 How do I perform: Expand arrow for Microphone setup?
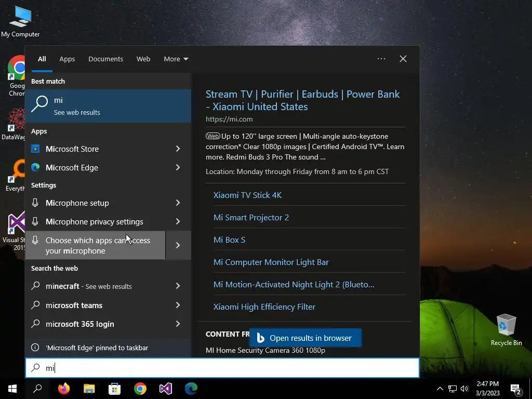pos(178,203)
